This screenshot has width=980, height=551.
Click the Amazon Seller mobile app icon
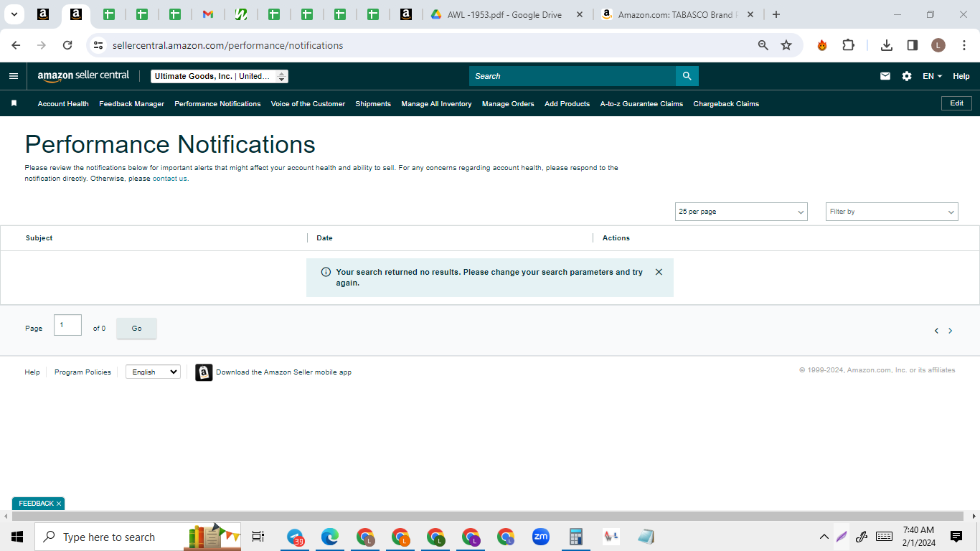204,372
